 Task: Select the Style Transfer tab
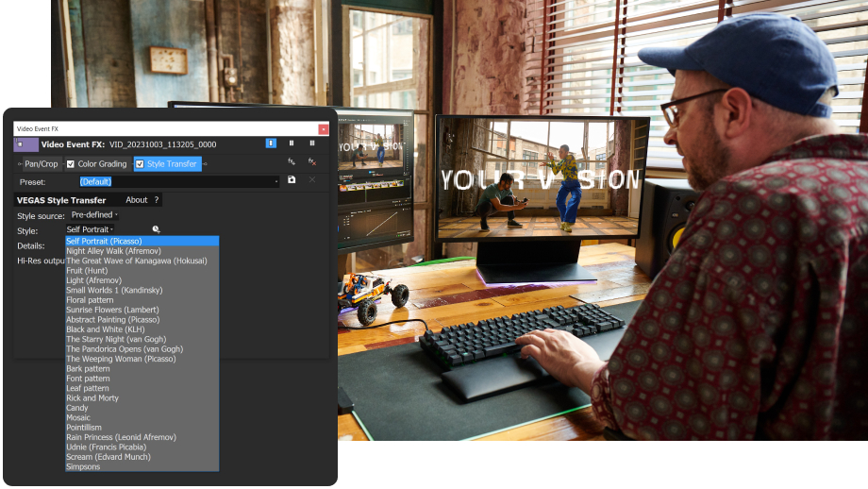[x=168, y=164]
